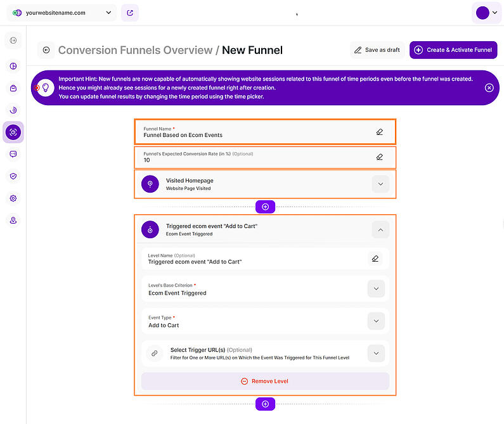Open the settings gear sidebar icon

tap(13, 198)
